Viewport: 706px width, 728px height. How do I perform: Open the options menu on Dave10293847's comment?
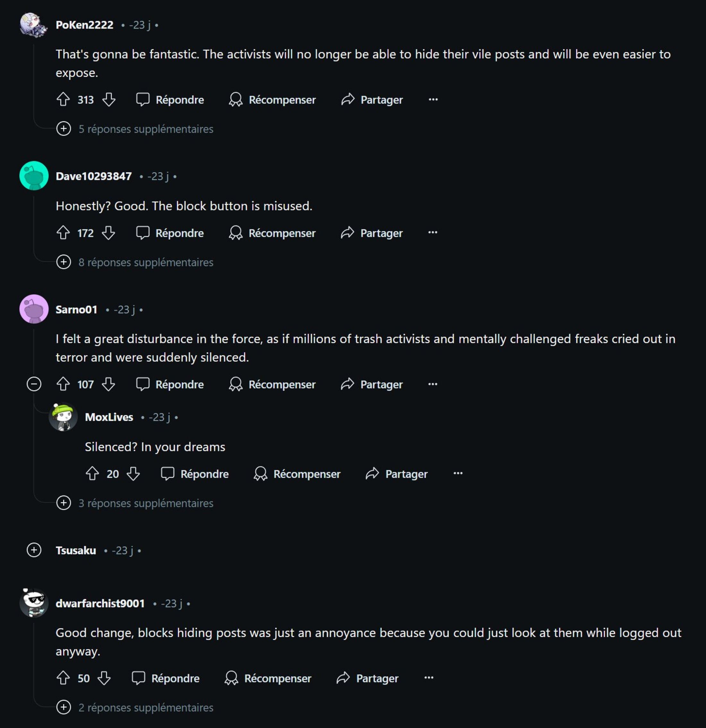coord(433,232)
